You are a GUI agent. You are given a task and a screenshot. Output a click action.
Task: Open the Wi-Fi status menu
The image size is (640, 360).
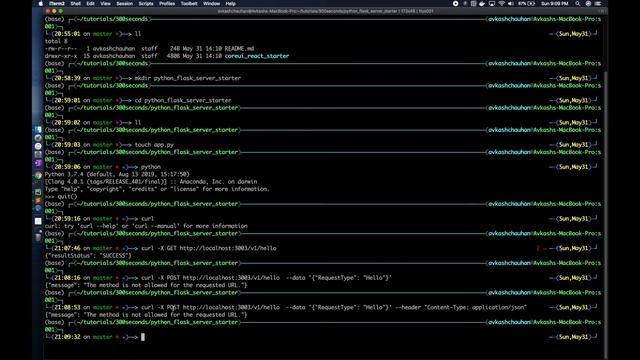coord(502,4)
